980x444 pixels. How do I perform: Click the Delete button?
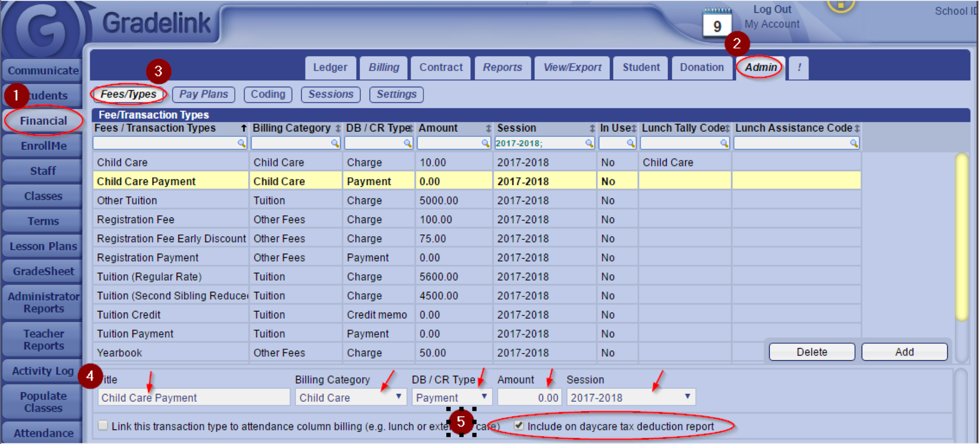[812, 352]
